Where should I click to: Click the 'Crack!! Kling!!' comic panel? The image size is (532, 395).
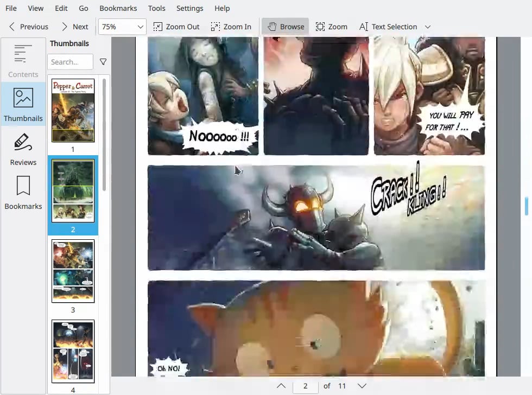[x=316, y=218]
